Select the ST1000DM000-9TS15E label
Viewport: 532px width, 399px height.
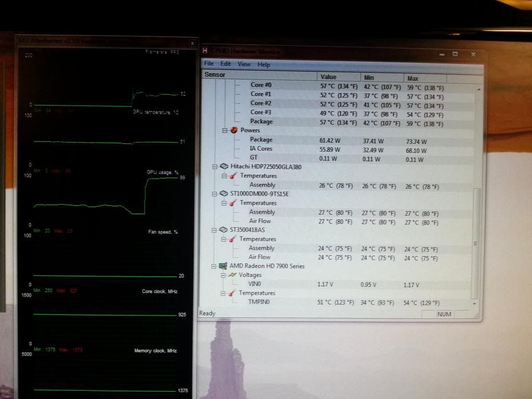pyautogui.click(x=260, y=194)
